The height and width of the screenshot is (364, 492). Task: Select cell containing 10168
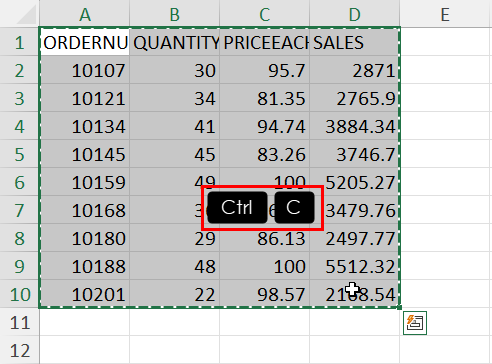(85, 210)
